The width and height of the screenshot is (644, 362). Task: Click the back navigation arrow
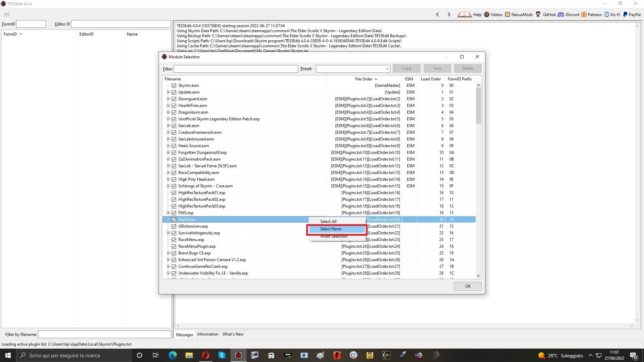(437, 14)
